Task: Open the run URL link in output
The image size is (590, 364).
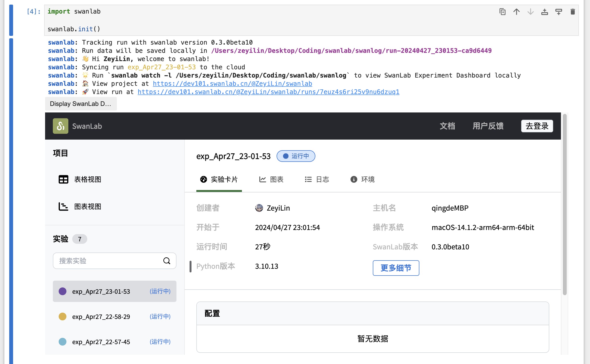Action: (269, 92)
